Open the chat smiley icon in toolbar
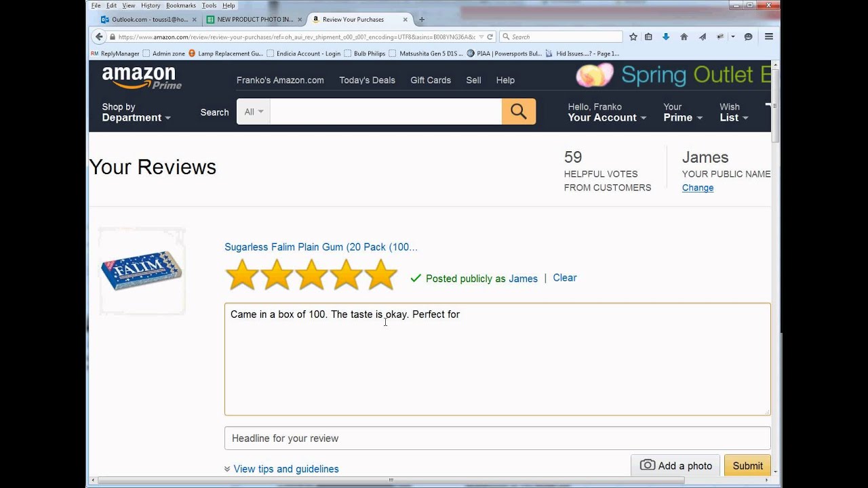The width and height of the screenshot is (868, 488). pos(748,37)
